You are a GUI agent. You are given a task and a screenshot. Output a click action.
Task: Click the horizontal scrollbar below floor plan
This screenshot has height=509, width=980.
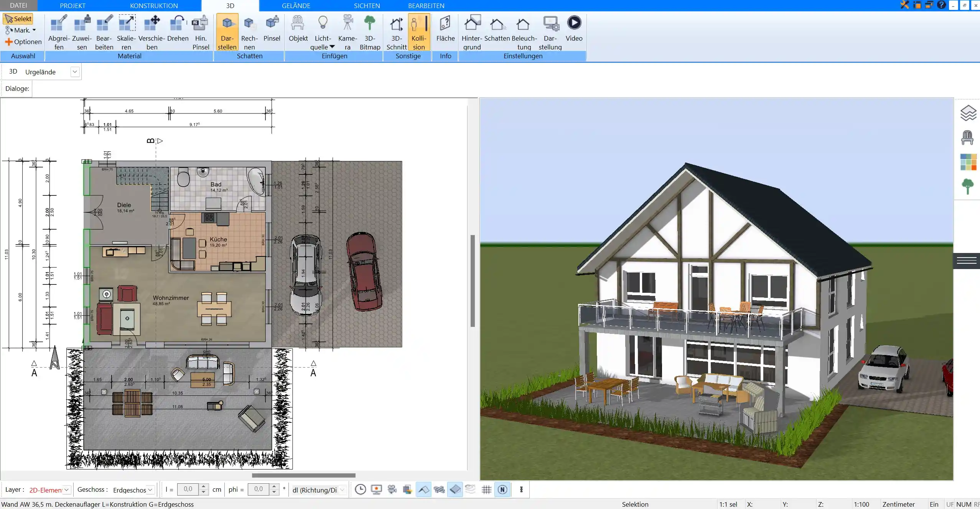303,475
